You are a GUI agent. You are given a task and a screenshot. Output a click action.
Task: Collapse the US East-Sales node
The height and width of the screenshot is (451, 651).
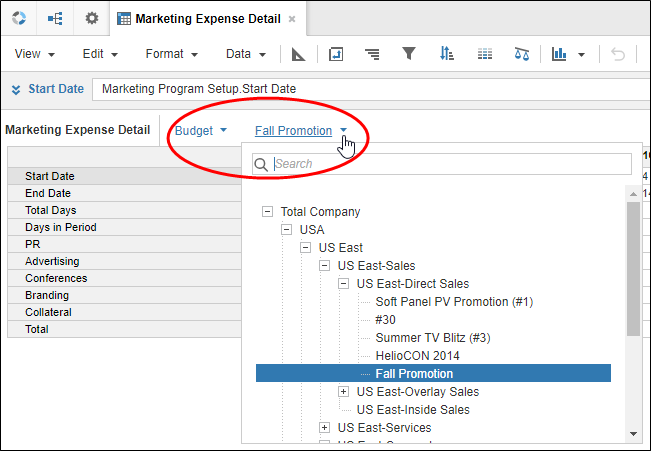(325, 266)
